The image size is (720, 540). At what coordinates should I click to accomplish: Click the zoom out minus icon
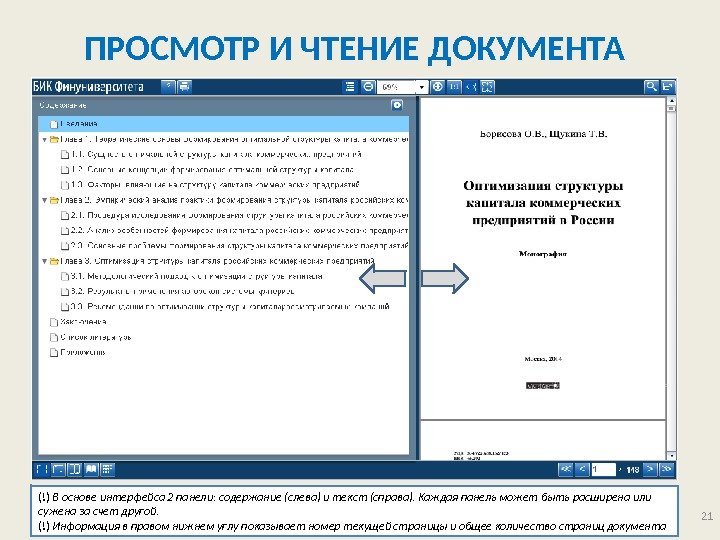point(368,86)
